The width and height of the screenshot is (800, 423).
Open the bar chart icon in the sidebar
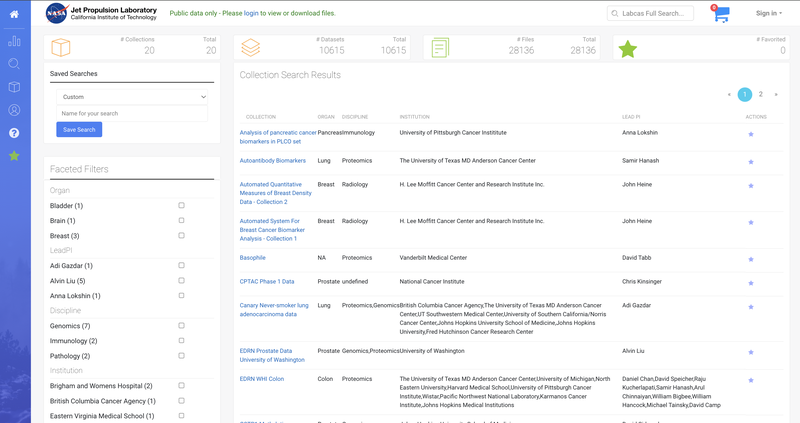14,41
